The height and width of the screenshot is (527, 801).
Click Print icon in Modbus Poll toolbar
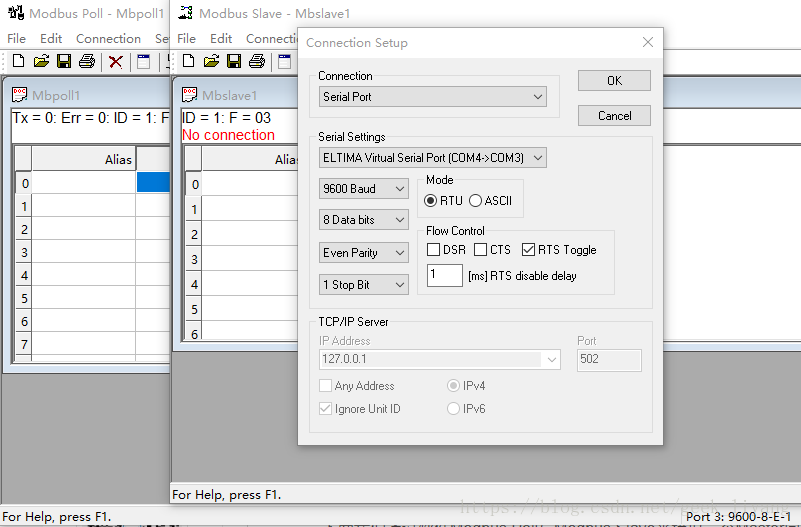(87, 61)
